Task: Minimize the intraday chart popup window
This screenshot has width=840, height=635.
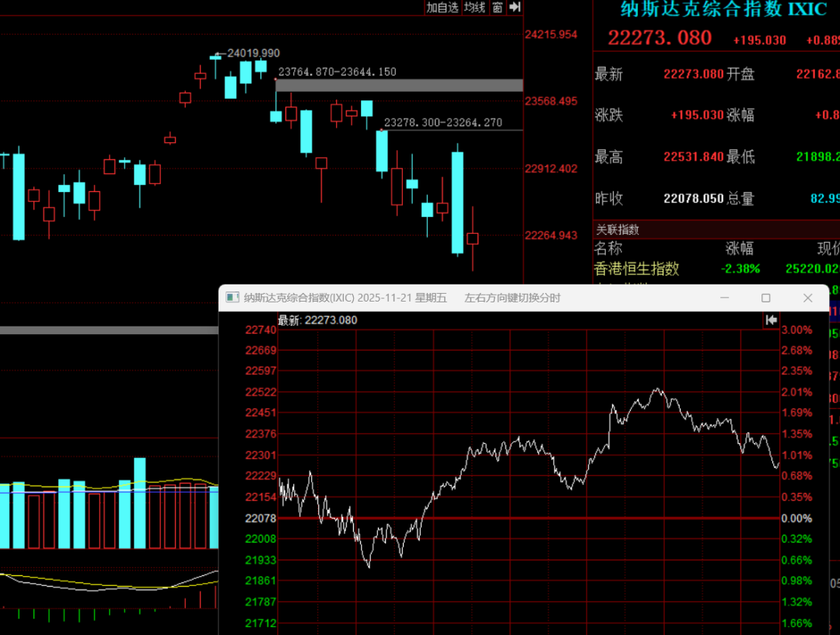Action: point(725,298)
